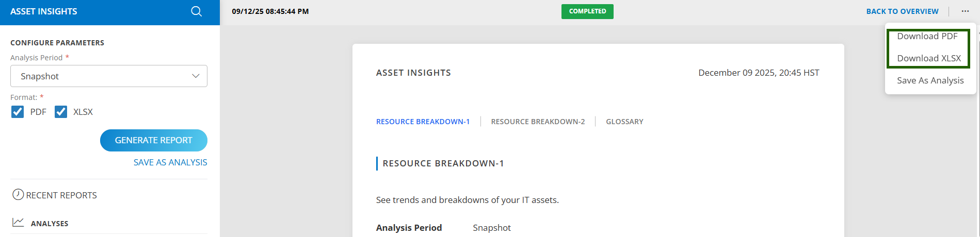Uncheck the XLSX format checkbox

61,112
